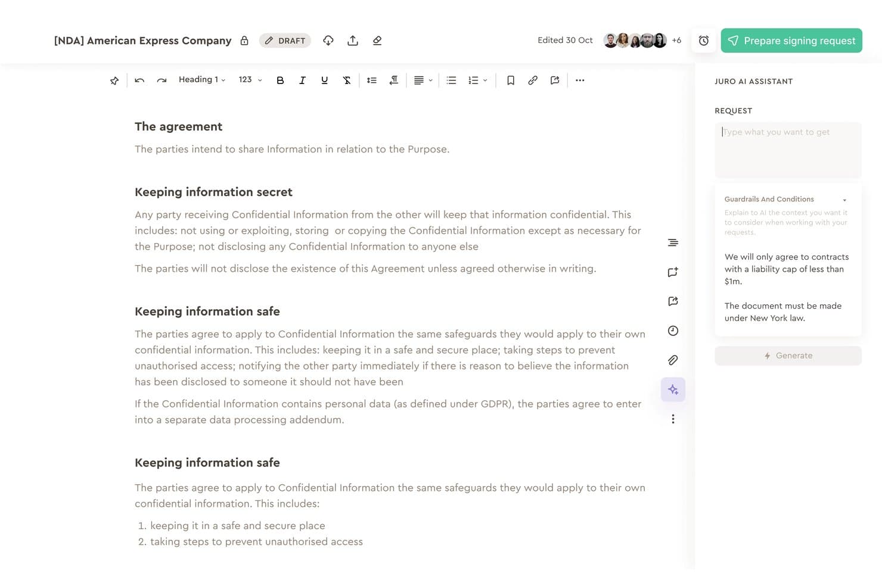Click into the Request text field

[x=788, y=150]
